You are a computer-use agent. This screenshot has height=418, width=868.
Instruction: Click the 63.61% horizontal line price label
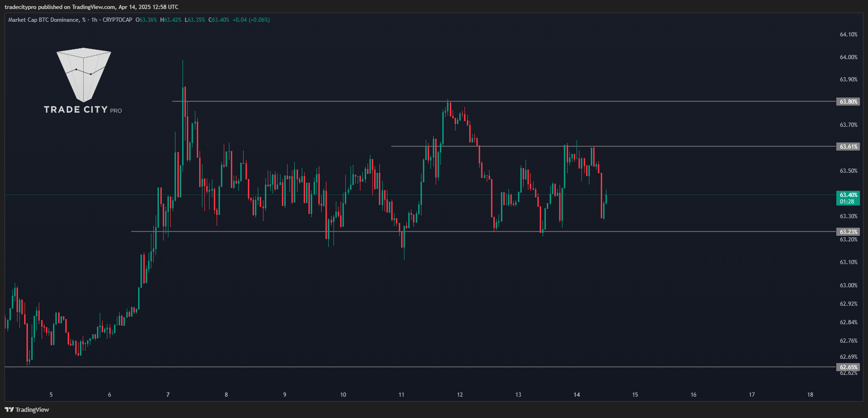(848, 147)
